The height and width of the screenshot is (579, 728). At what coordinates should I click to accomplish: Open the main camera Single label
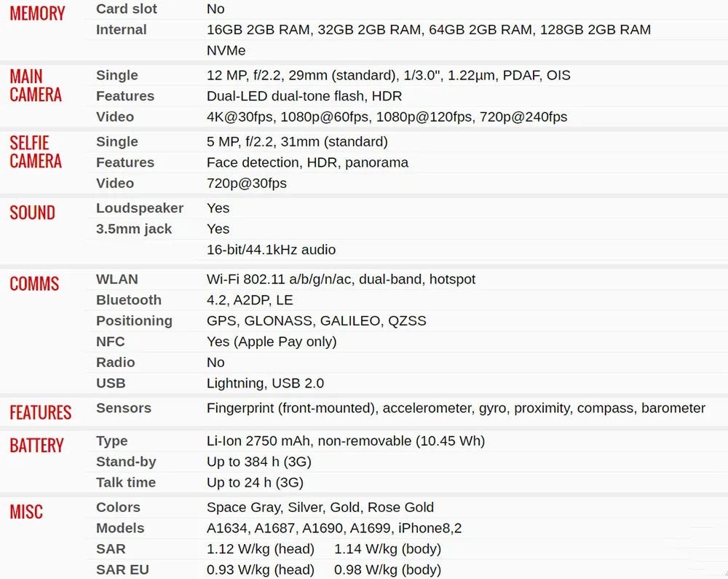[117, 75]
